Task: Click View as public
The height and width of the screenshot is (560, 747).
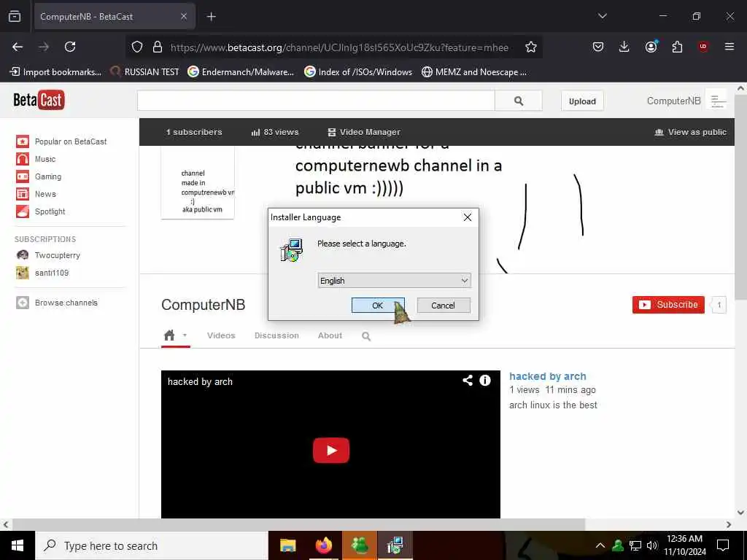Action: 690,132
